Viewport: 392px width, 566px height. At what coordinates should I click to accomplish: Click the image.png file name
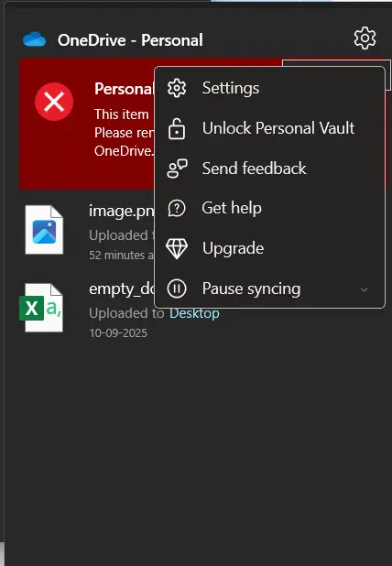121,211
